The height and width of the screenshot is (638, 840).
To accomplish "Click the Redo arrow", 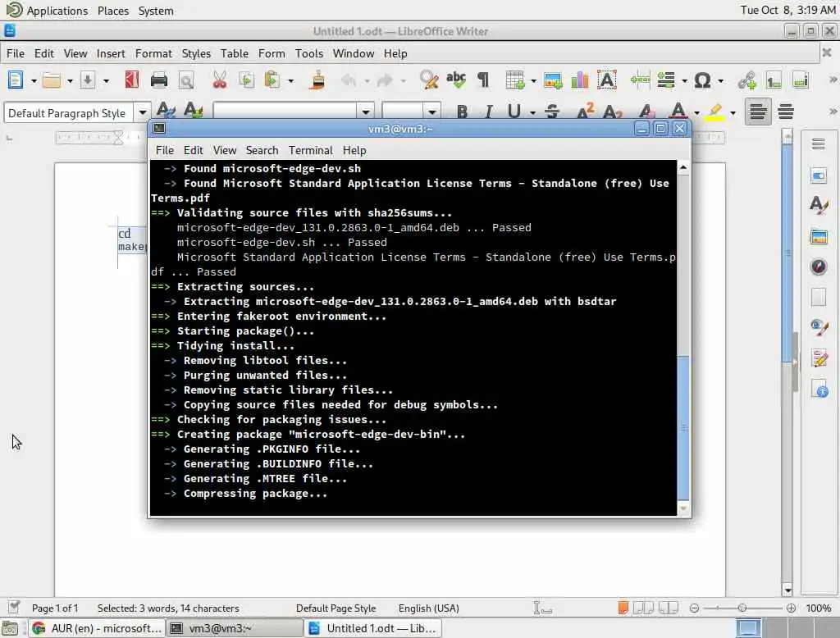I will tap(385, 80).
